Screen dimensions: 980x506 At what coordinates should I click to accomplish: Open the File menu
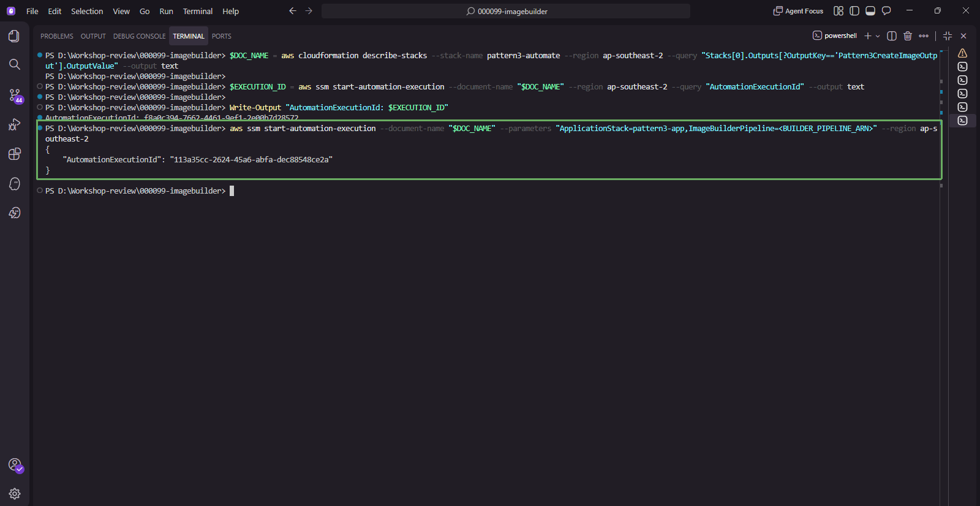pyautogui.click(x=32, y=11)
